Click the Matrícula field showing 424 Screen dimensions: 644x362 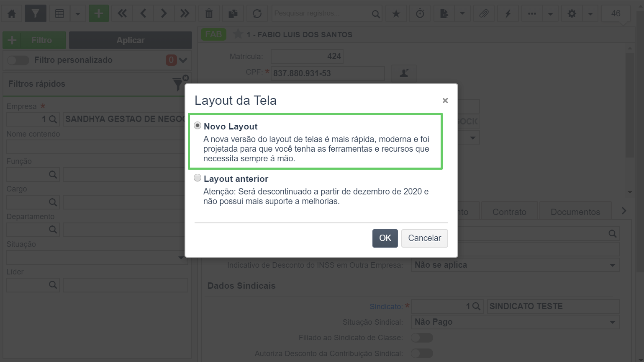click(x=307, y=56)
